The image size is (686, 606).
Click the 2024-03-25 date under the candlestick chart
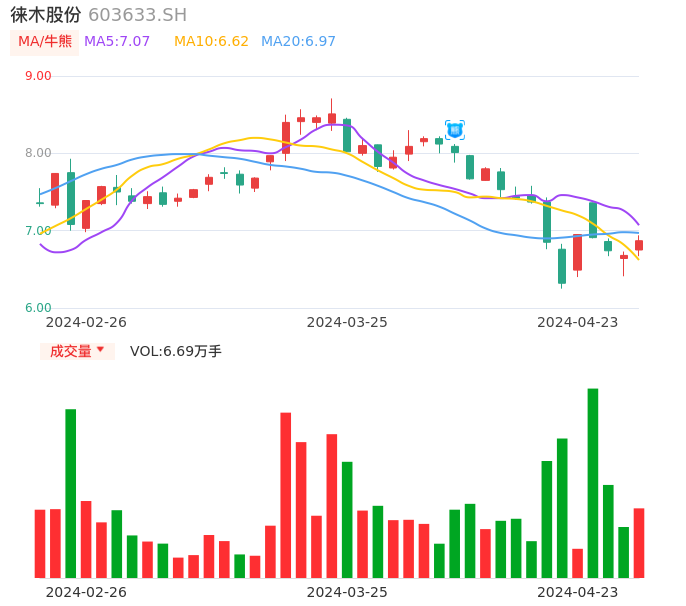click(347, 322)
